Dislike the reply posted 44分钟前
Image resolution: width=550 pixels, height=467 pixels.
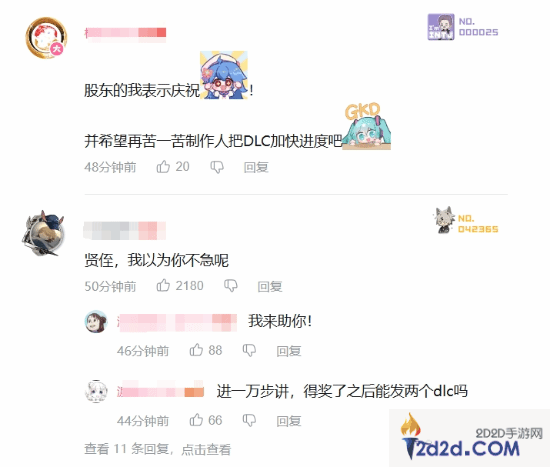click(x=249, y=420)
